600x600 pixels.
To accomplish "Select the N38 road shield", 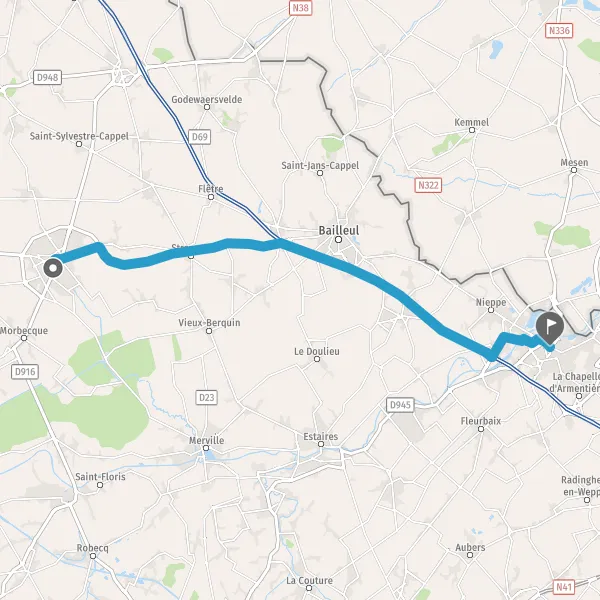I will point(300,8).
